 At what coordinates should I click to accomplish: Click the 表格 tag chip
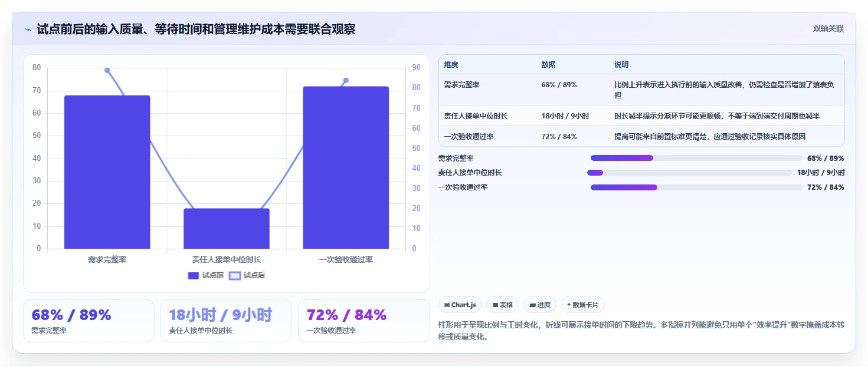click(502, 305)
